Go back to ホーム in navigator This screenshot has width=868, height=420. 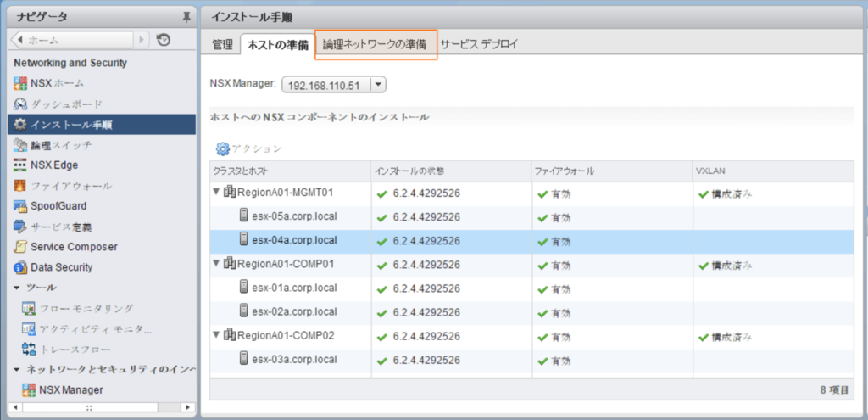click(73, 40)
